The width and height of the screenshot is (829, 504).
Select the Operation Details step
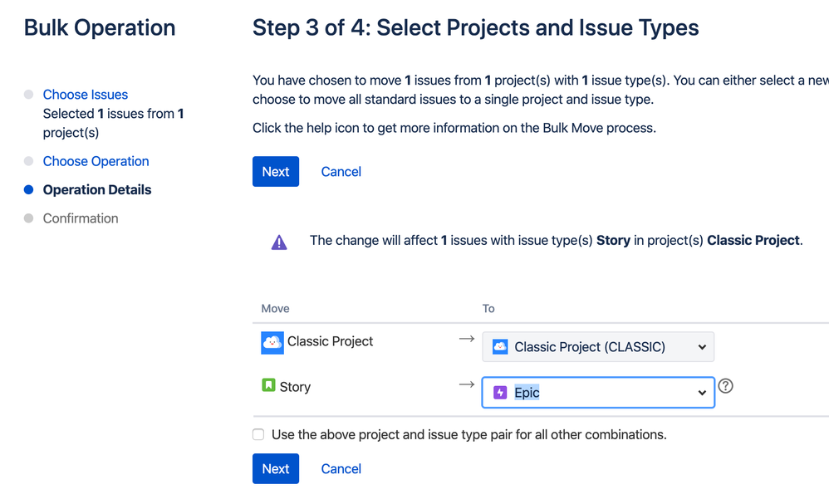(x=96, y=189)
